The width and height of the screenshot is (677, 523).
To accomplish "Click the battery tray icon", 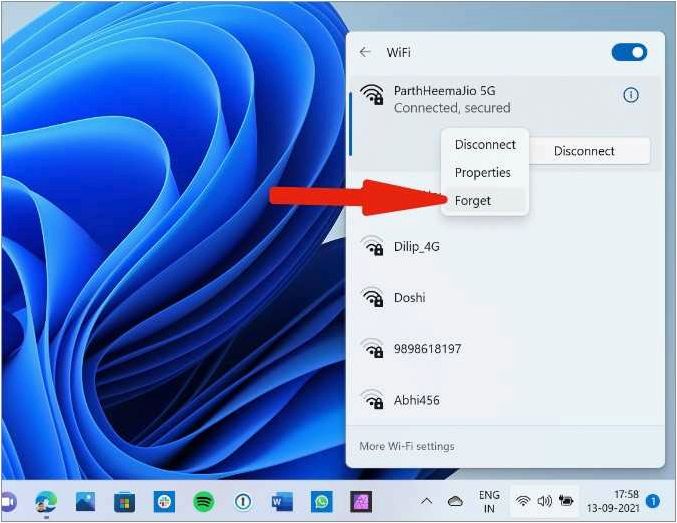I will pos(566,501).
